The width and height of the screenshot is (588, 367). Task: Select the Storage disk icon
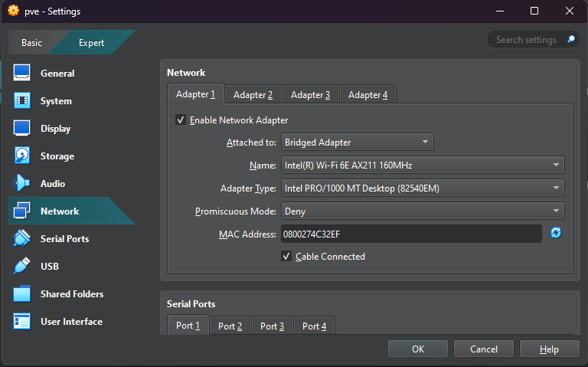point(21,156)
